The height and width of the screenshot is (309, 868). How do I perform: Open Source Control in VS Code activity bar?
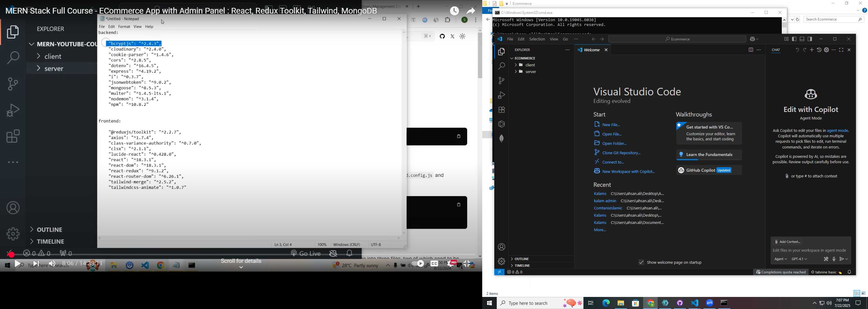click(502, 81)
